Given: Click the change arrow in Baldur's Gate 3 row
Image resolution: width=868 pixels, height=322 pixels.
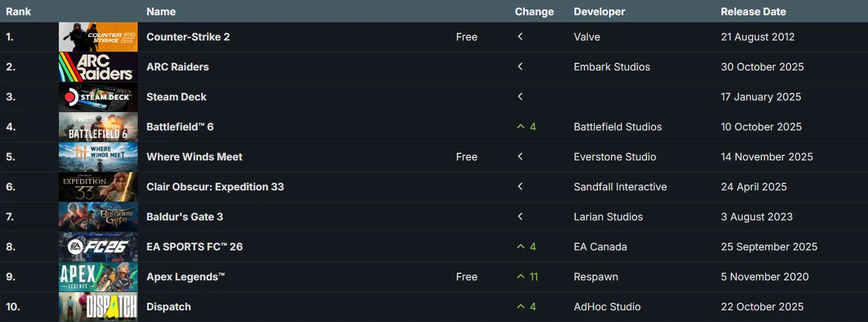Looking at the screenshot, I should click(x=520, y=217).
